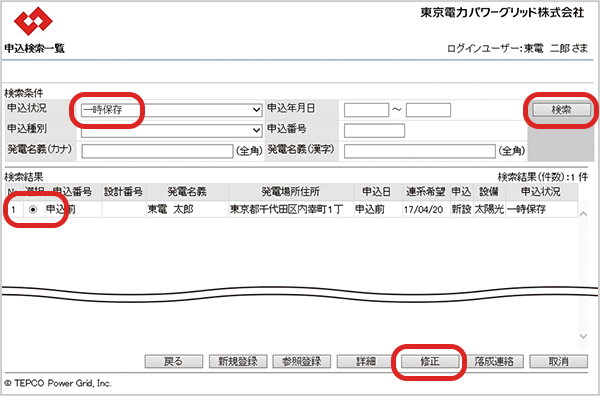600x396 pixels.
Task: Click the 17/04/20 date cell
Action: [x=426, y=209]
